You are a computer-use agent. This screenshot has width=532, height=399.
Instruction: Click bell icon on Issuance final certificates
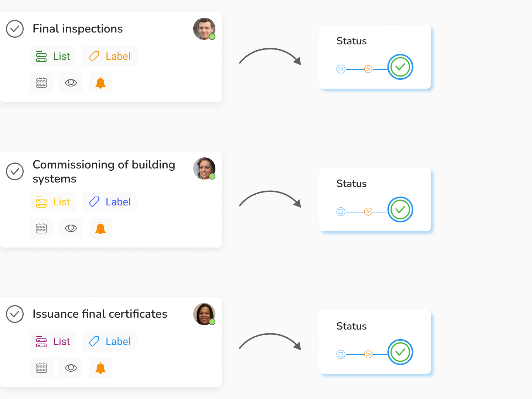click(x=100, y=368)
